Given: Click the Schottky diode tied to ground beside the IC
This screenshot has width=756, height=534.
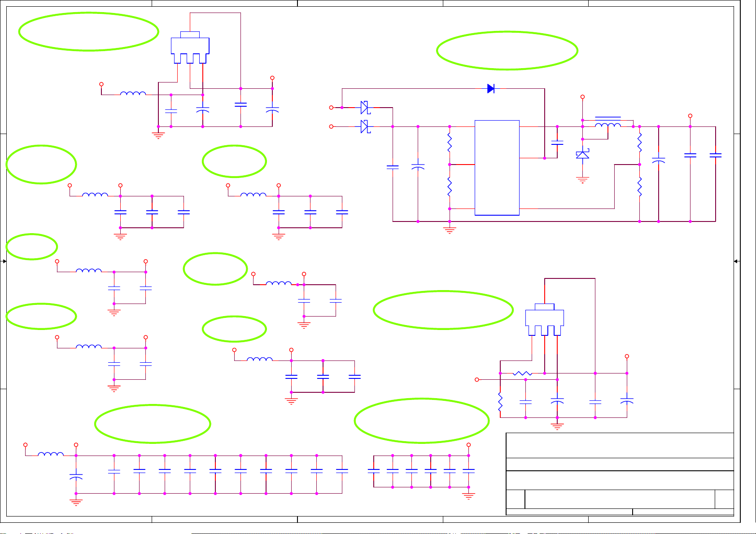Looking at the screenshot, I should click(x=582, y=155).
